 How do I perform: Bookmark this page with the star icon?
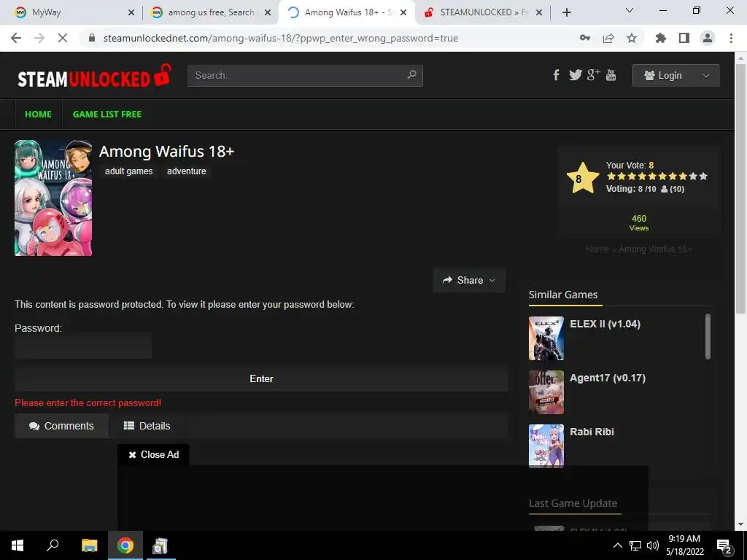pos(632,38)
